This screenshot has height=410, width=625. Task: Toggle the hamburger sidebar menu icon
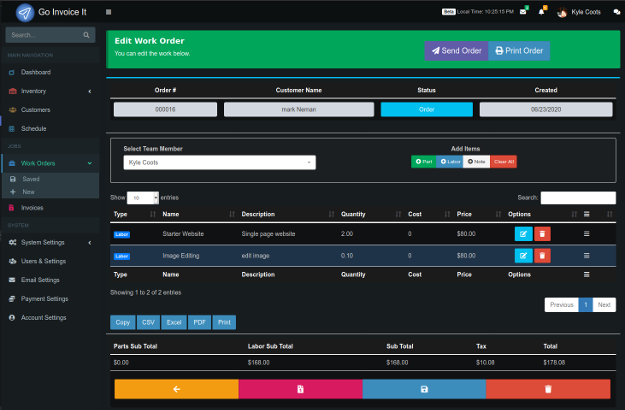click(108, 12)
